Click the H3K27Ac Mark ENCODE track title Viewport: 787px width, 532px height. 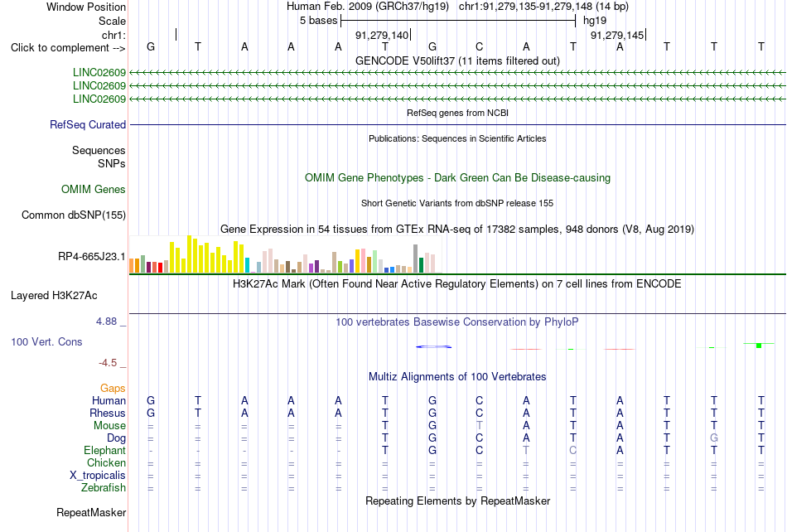tap(457, 284)
